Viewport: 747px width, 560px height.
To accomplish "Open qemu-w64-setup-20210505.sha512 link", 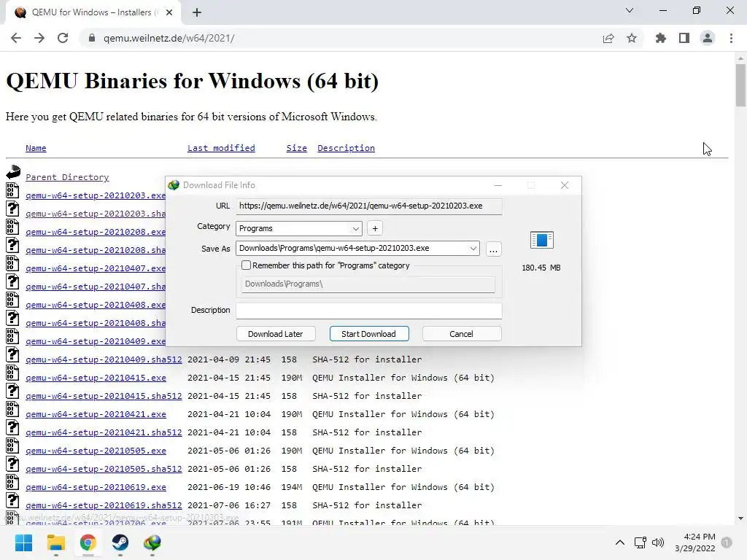I will coord(104,469).
